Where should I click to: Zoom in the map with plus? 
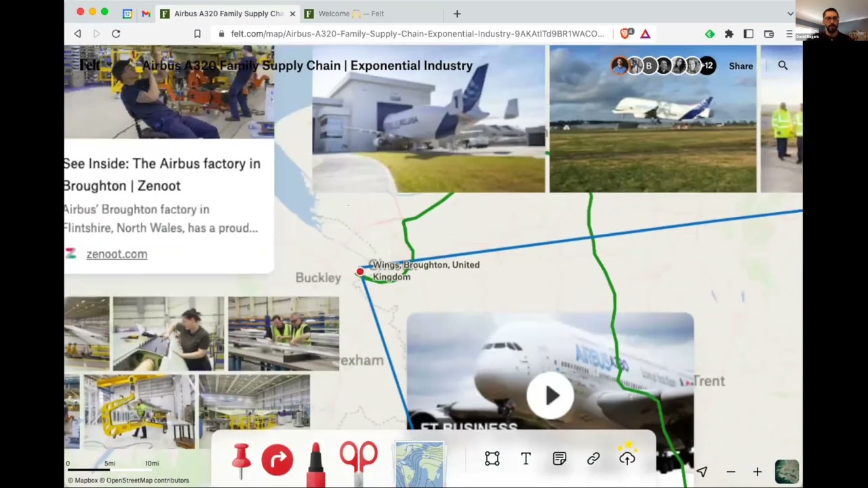click(x=757, y=472)
